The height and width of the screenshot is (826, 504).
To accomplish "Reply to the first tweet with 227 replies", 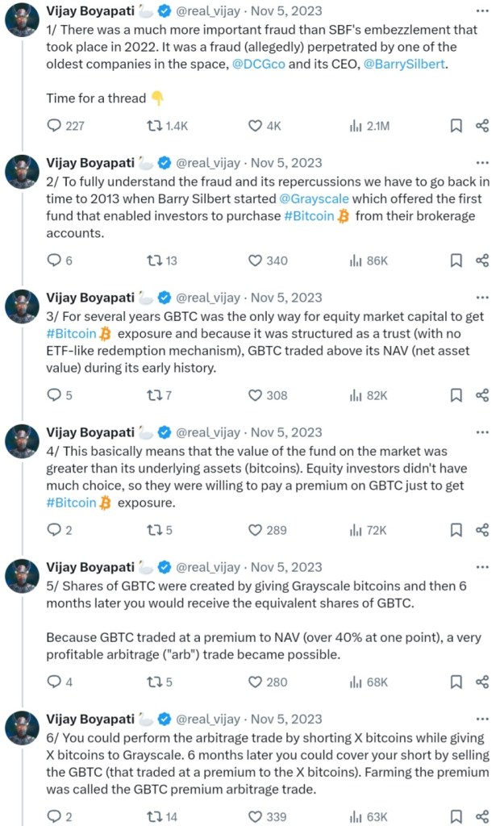I will click(x=55, y=126).
